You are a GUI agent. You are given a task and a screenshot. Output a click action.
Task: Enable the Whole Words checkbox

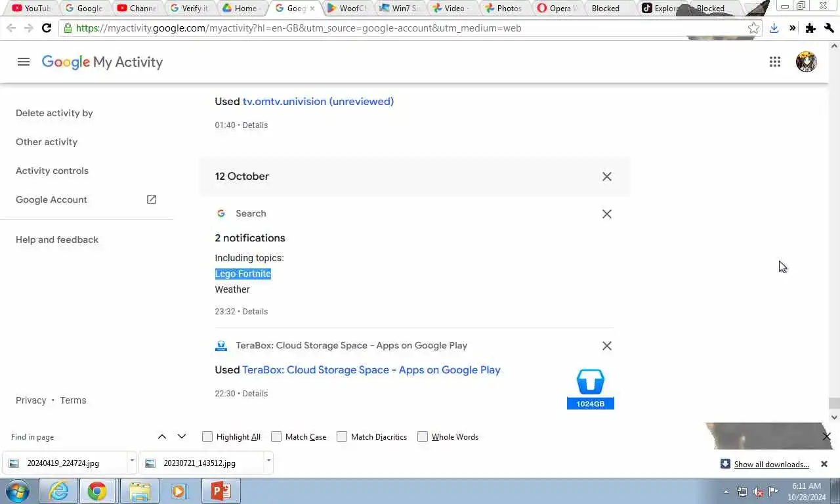pyautogui.click(x=423, y=436)
